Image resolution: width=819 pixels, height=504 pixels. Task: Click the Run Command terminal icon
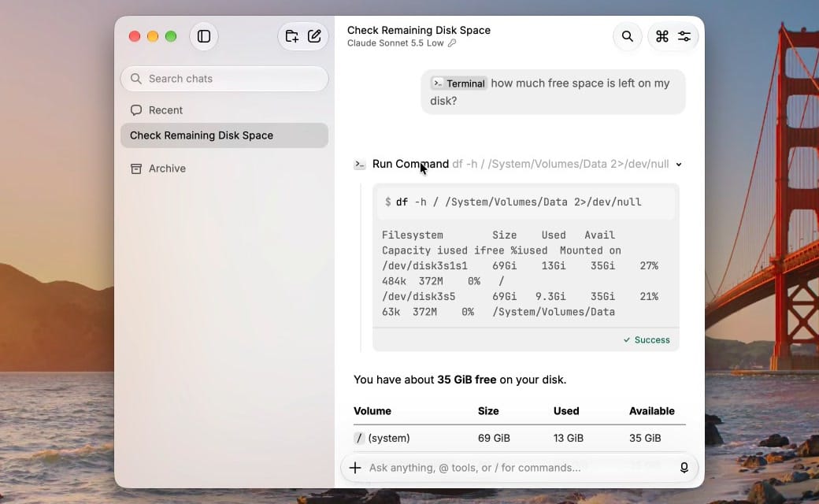point(360,164)
